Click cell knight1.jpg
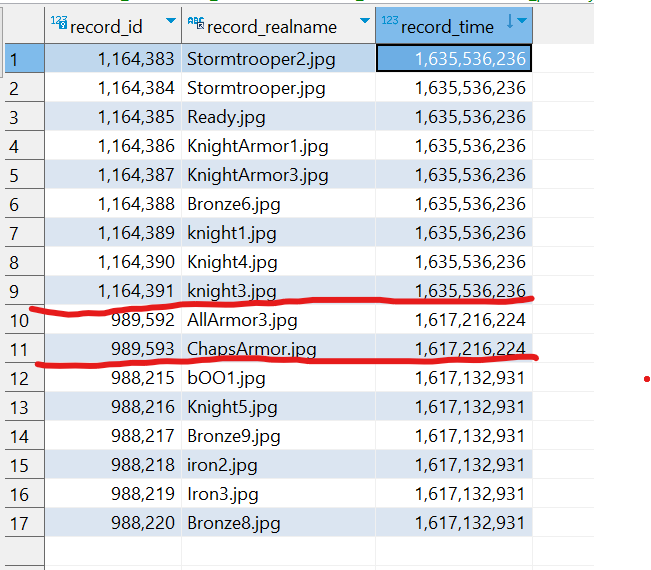Screen dimensions: 651x570 pos(278,232)
